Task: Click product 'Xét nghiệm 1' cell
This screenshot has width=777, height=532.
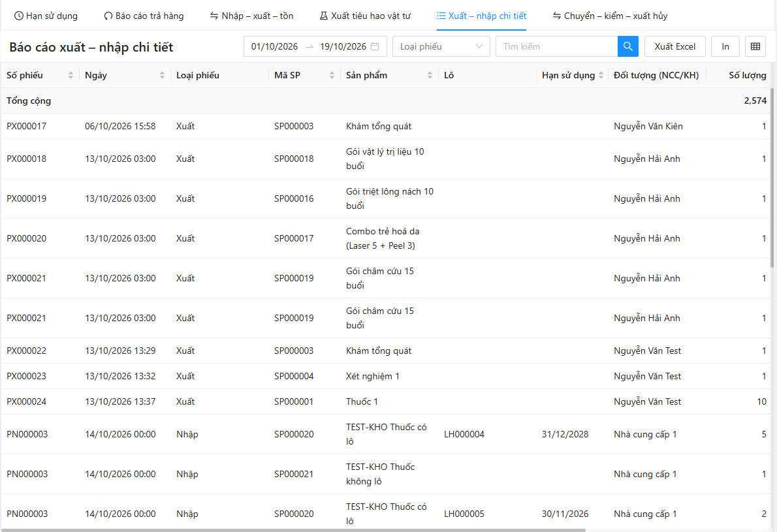Action: 373,376
